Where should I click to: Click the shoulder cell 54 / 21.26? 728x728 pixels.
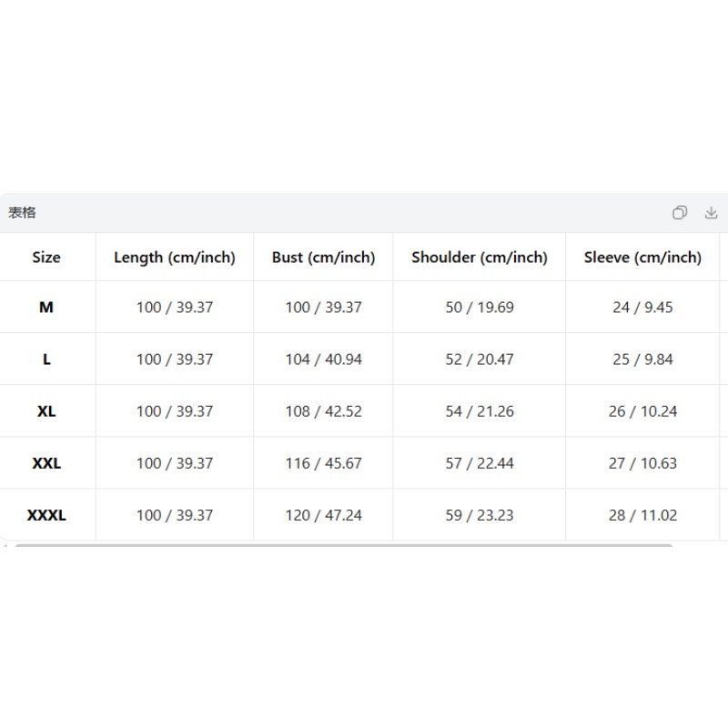pos(480,411)
